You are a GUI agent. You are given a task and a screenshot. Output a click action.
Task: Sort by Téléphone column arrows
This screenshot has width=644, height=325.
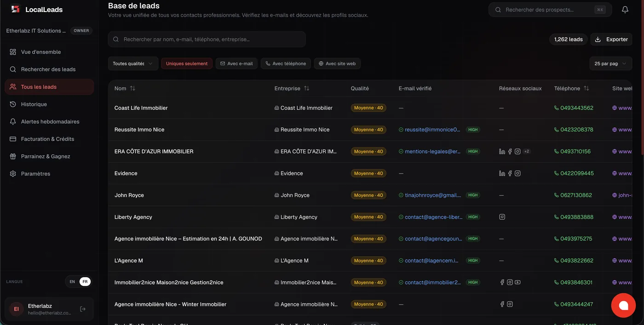coord(586,88)
